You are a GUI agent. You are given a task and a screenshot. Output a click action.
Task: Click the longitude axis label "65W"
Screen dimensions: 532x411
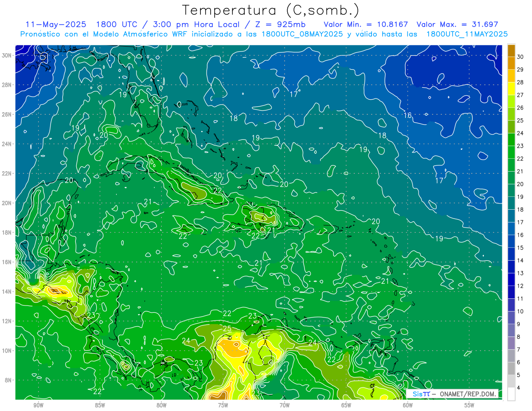(x=346, y=405)
